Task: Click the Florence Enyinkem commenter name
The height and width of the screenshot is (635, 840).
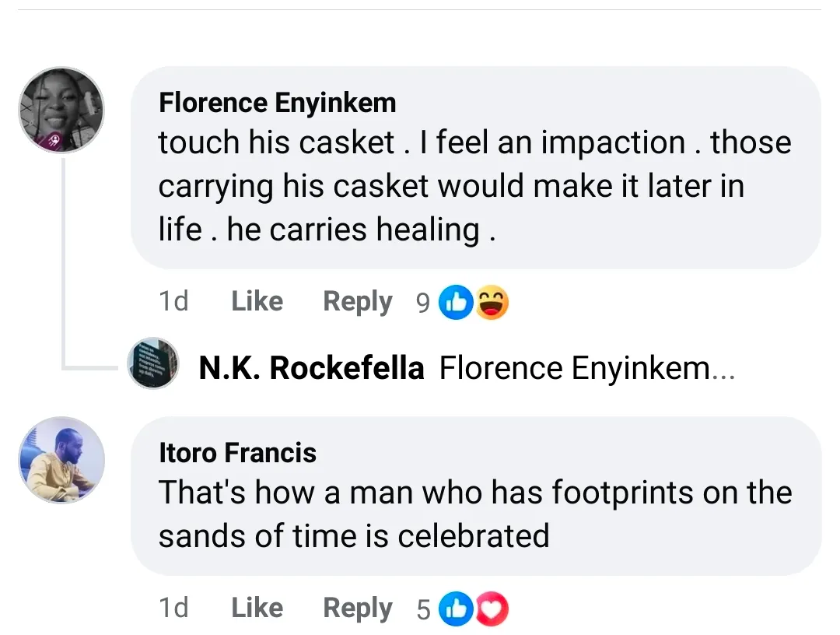Action: coord(277,102)
